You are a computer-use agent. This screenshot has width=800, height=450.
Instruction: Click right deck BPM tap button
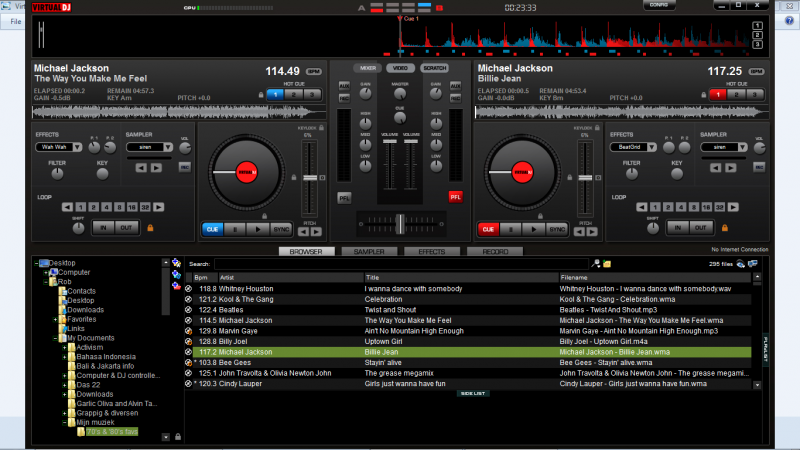[x=757, y=71]
